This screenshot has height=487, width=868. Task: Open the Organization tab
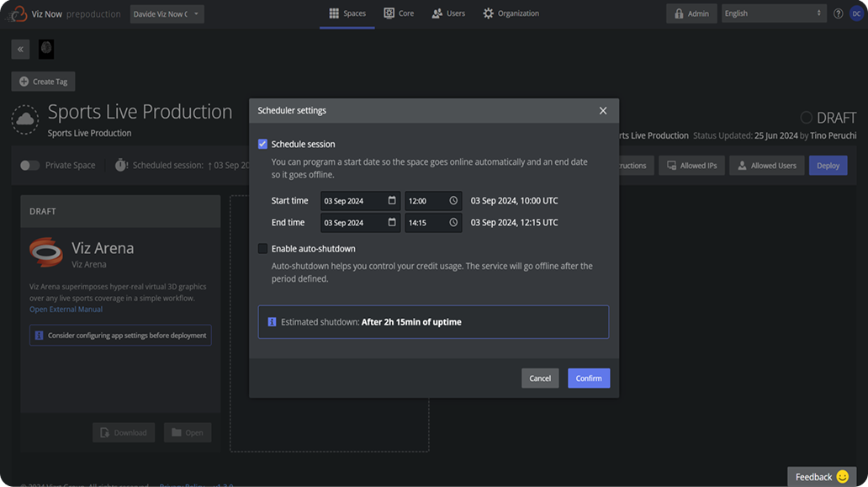[511, 13]
